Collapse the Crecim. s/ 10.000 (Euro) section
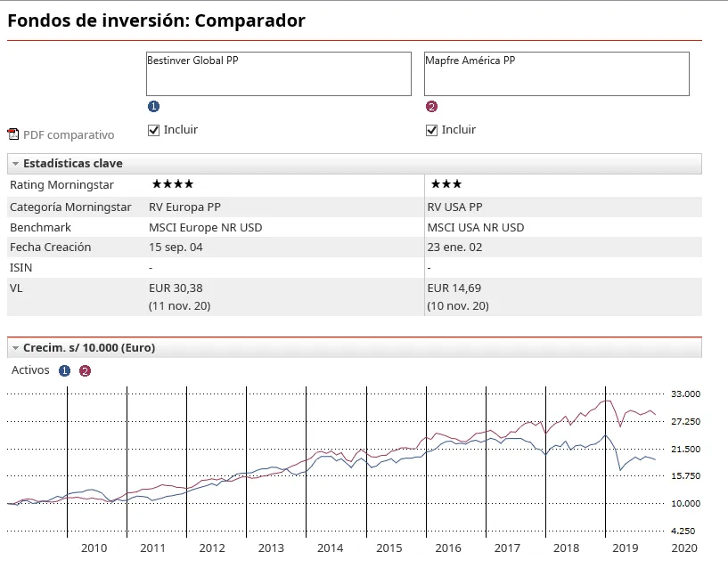The image size is (728, 568). coord(16,348)
